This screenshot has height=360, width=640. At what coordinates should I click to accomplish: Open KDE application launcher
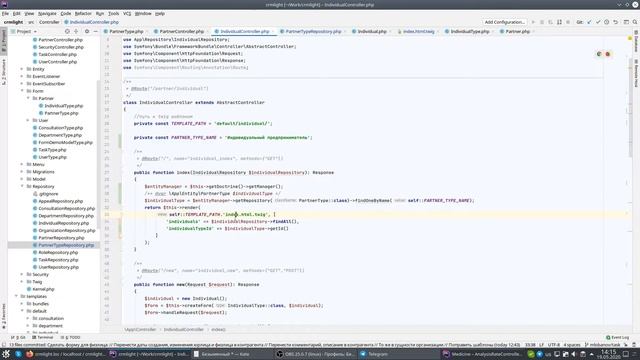[6, 354]
